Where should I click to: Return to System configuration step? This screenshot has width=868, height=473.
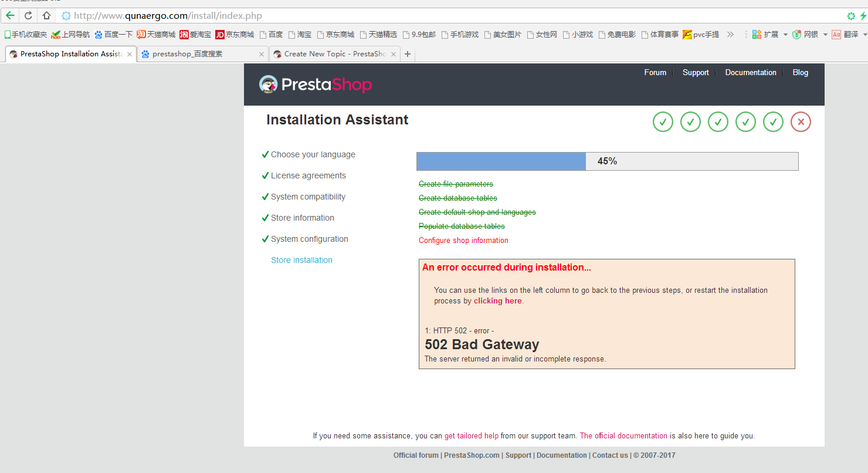tap(310, 239)
